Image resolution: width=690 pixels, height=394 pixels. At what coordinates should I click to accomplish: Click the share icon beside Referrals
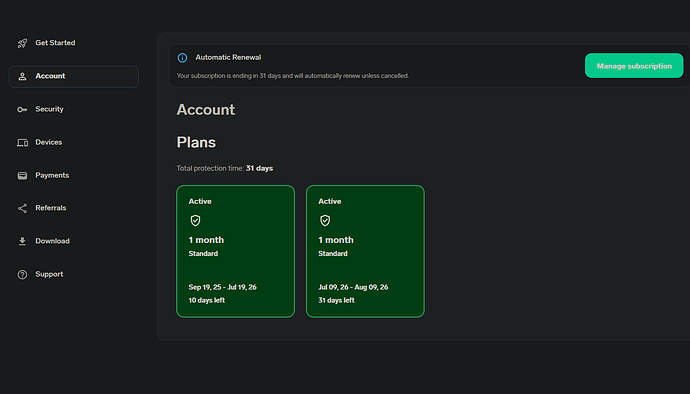click(x=22, y=208)
